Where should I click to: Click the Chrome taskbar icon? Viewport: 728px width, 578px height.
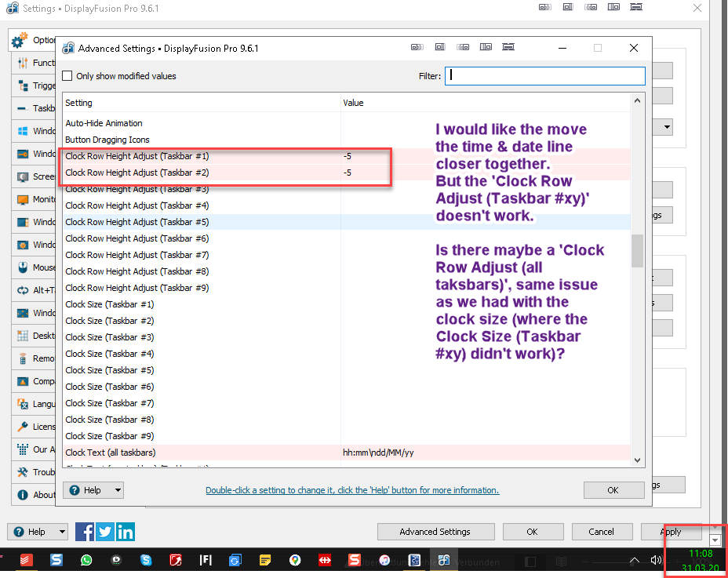tap(295, 561)
